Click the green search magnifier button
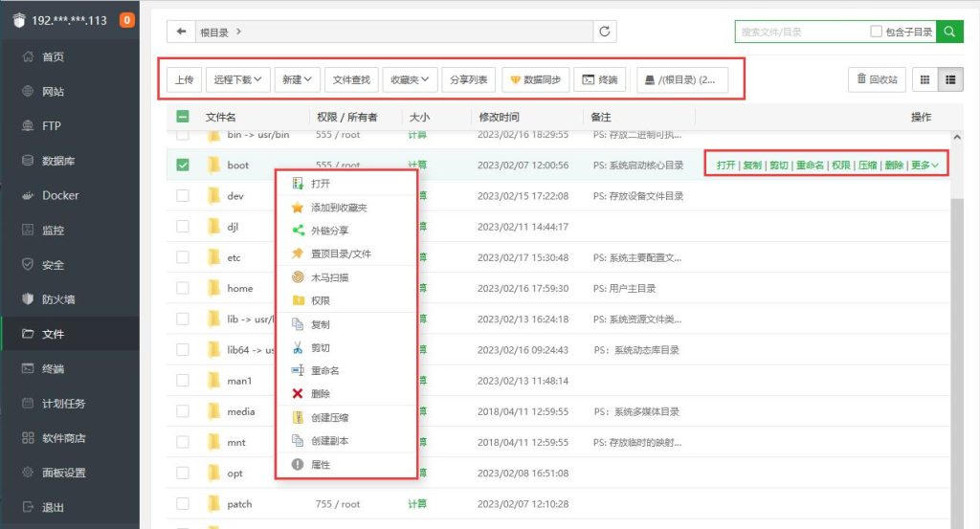Viewport: 980px width, 529px height. [x=949, y=32]
